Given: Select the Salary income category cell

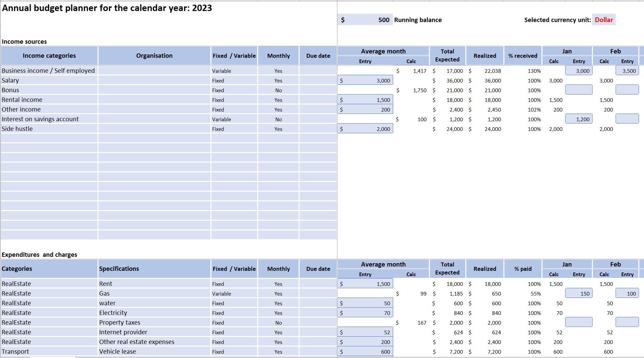Looking at the screenshot, I should click(49, 80).
